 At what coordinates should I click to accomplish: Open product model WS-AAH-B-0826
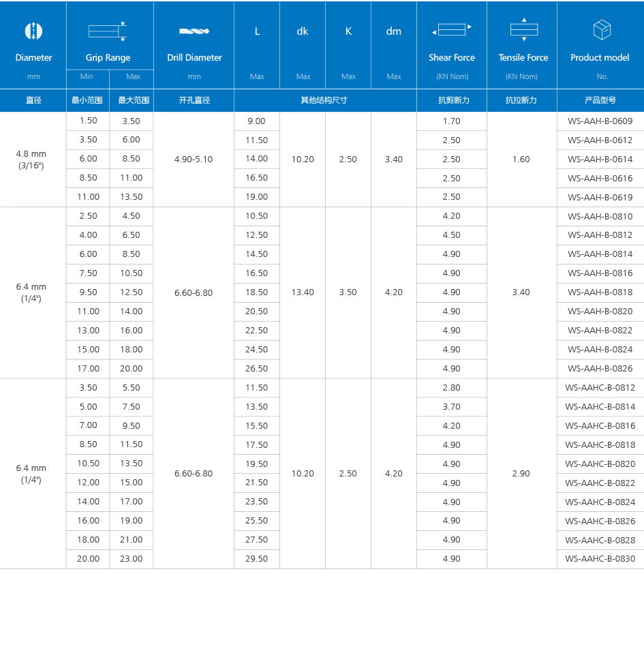pyautogui.click(x=600, y=369)
